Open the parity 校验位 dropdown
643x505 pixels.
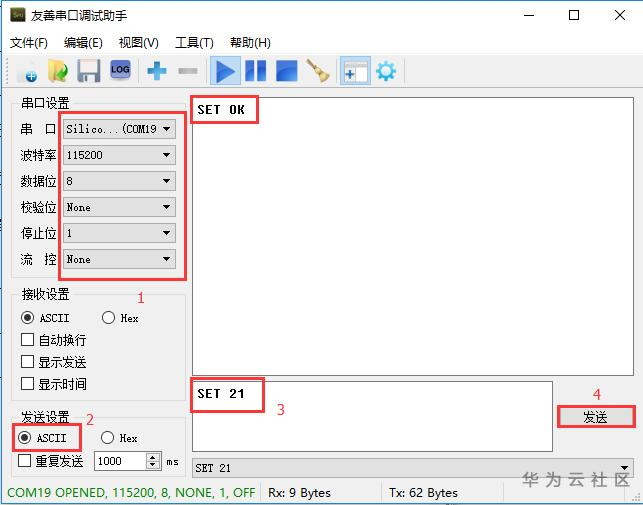point(119,207)
